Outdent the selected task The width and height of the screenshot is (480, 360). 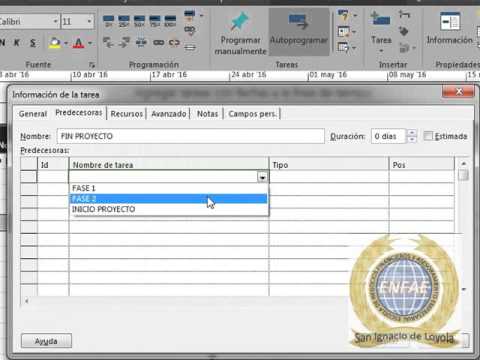(x=108, y=43)
